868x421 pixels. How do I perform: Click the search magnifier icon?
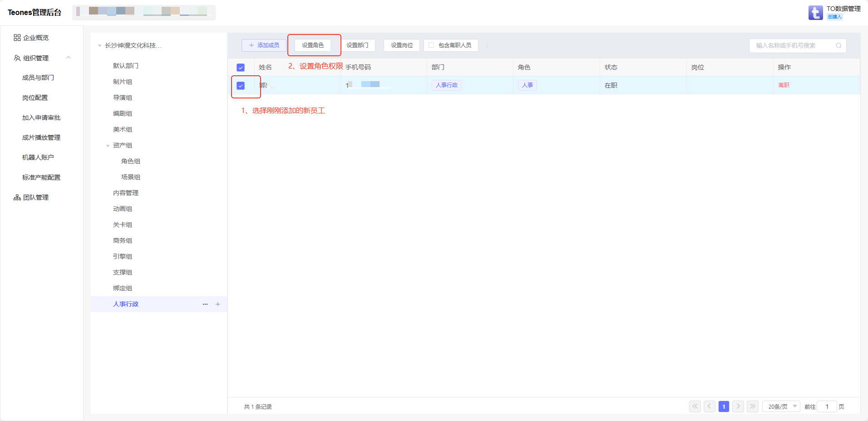(x=838, y=45)
